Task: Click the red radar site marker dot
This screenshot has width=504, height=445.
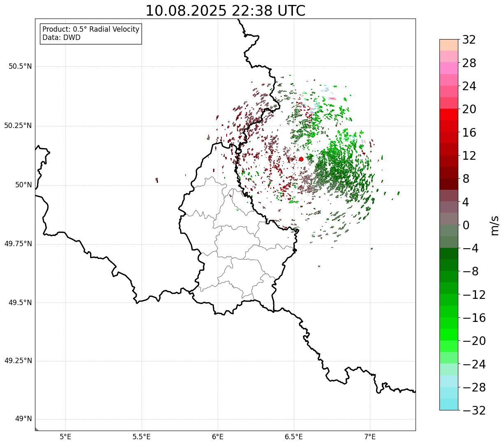Action: 301,159
